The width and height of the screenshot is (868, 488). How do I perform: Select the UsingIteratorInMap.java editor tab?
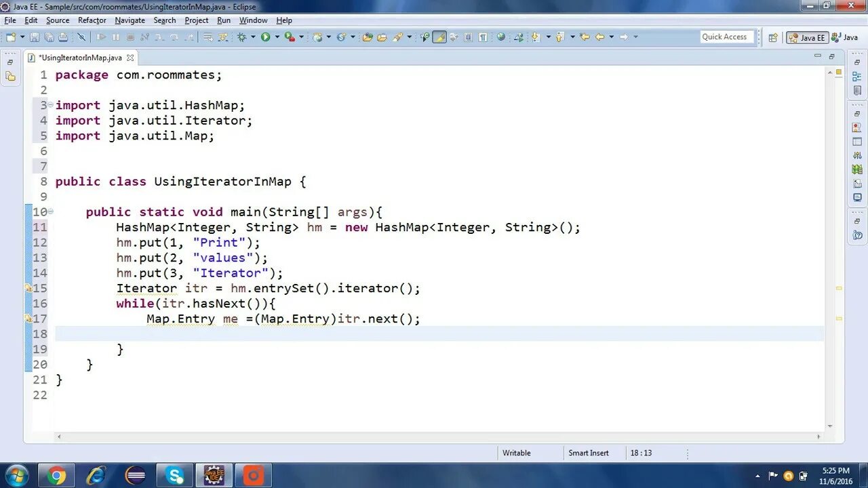pyautogui.click(x=79, y=58)
